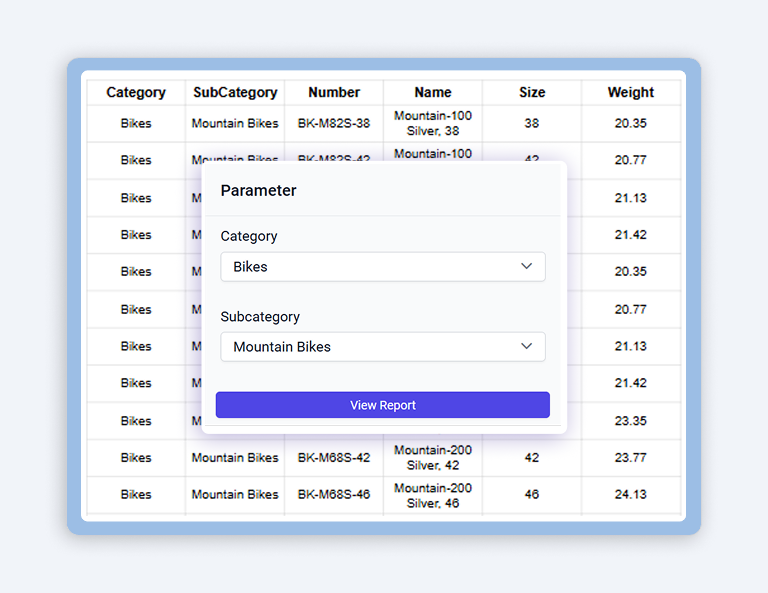Screen dimensions: 768x593
Task: Click Bikes cell in the BK-M68S-42 row
Action: (136, 458)
